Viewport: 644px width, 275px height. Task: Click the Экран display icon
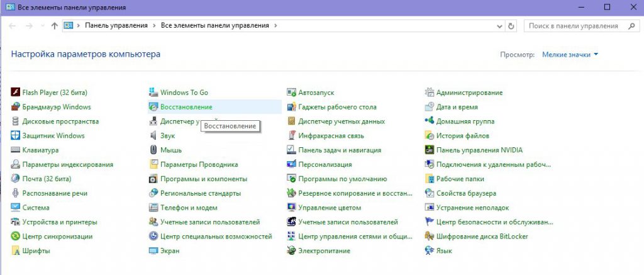tap(153, 250)
